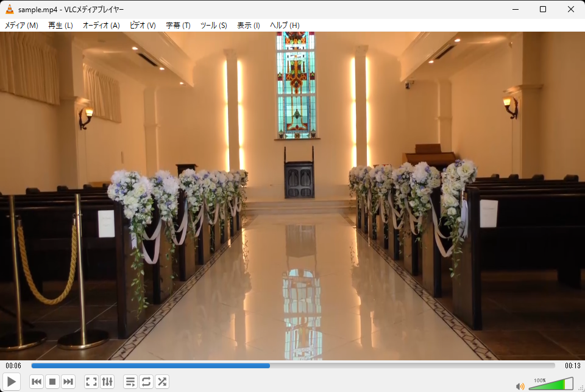
Task: Toggle remaining time on the 00:13 label
Action: (573, 366)
